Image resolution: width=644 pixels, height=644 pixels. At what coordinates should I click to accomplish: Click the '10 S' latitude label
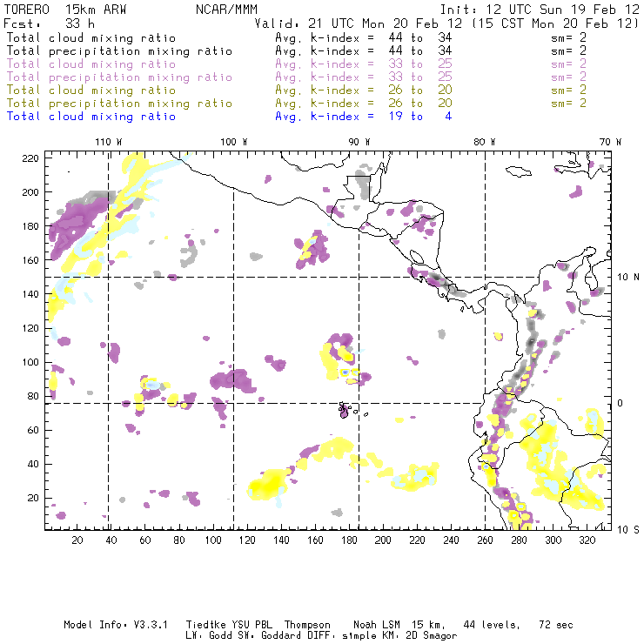(x=628, y=530)
